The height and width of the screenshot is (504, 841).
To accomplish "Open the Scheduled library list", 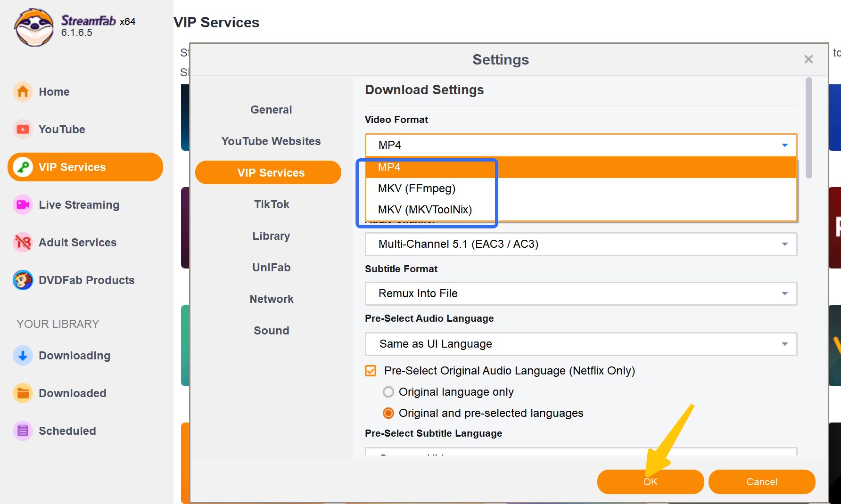I will point(67,431).
